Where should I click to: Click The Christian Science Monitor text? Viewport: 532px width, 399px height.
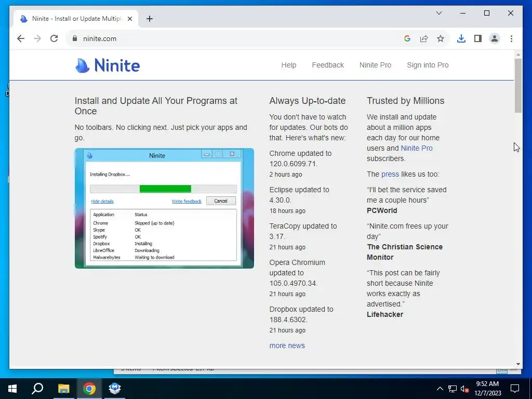tap(404, 252)
